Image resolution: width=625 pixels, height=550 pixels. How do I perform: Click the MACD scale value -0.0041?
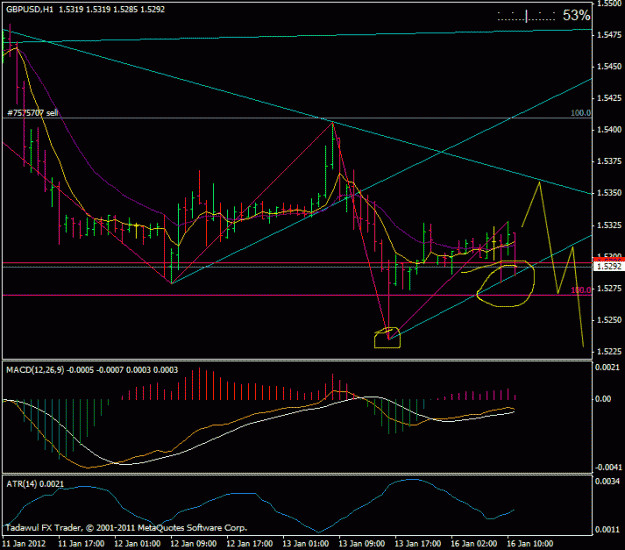pyautogui.click(x=607, y=467)
